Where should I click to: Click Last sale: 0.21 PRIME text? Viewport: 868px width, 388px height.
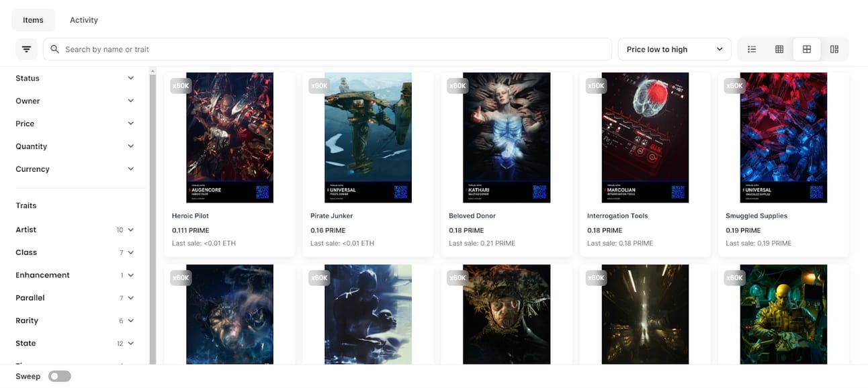tap(482, 243)
